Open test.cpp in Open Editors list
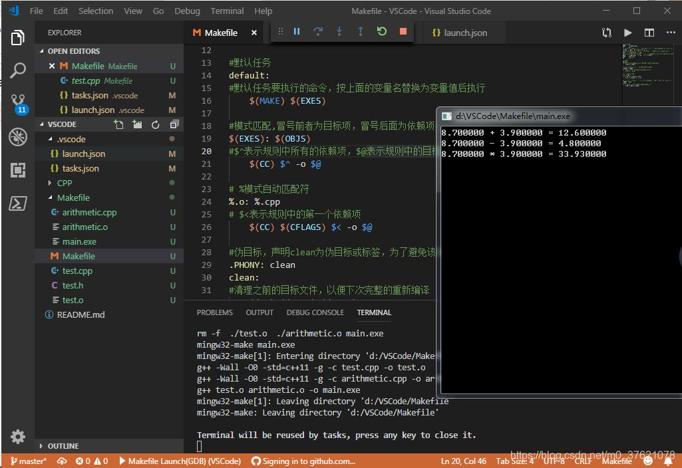This screenshot has width=682, height=468. 110,81
